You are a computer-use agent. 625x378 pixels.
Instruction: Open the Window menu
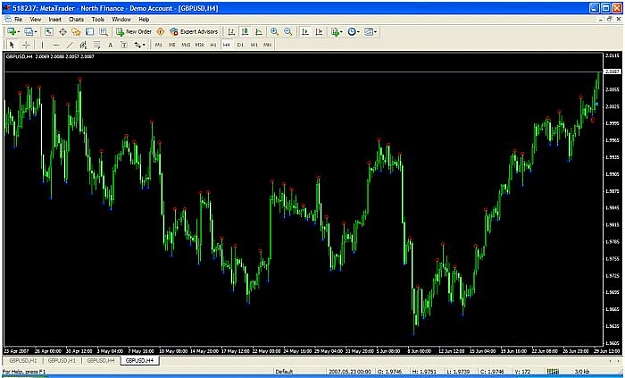pyautogui.click(x=121, y=19)
